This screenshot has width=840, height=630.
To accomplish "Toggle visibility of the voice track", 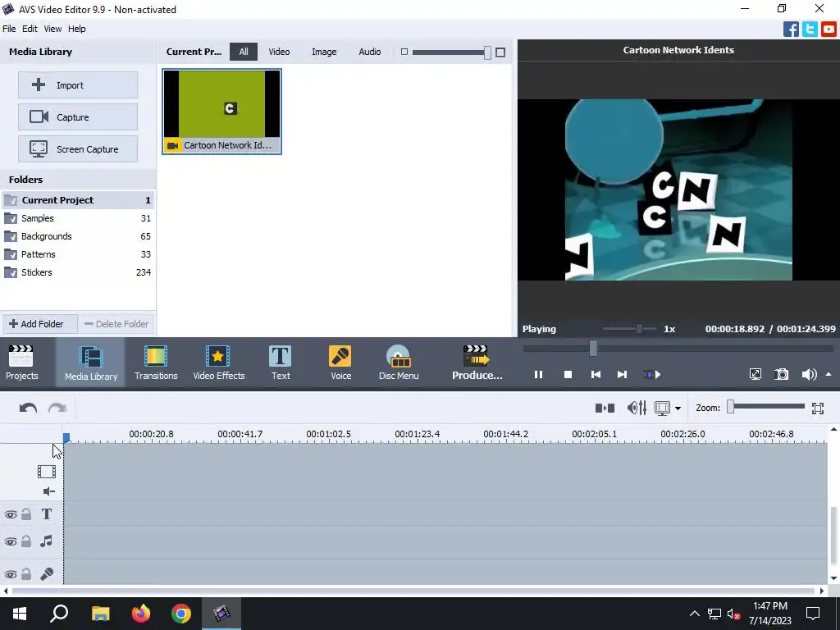I will point(10,574).
